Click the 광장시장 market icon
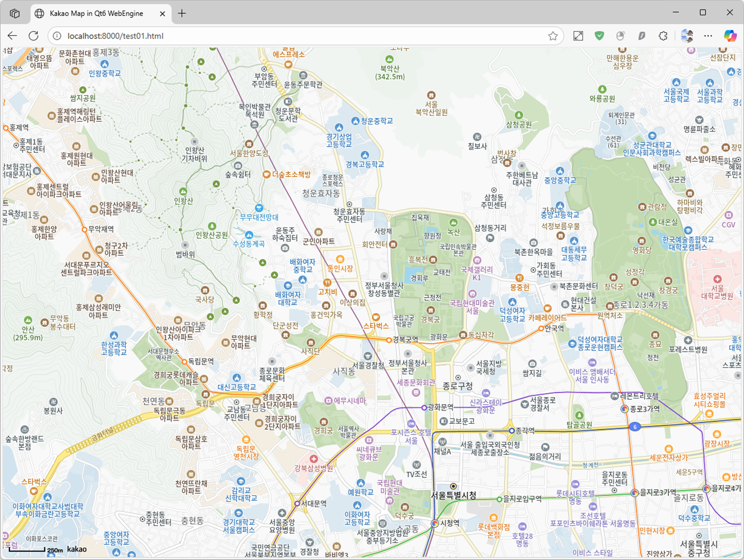 coord(717,435)
